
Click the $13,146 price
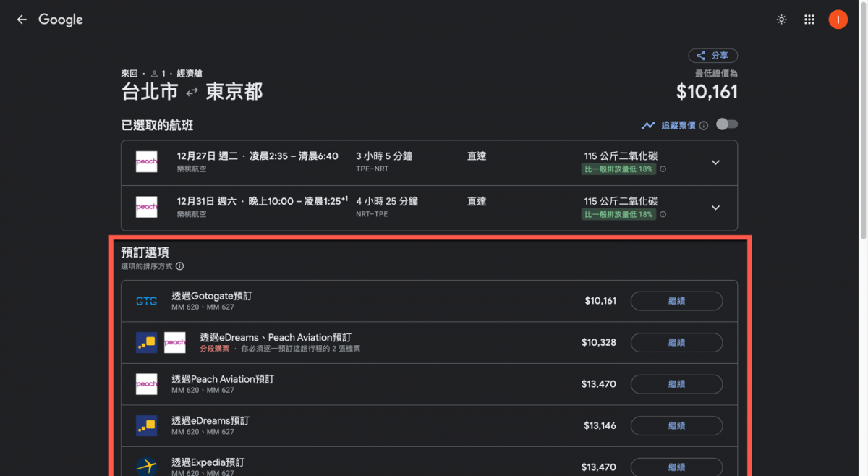[600, 425]
